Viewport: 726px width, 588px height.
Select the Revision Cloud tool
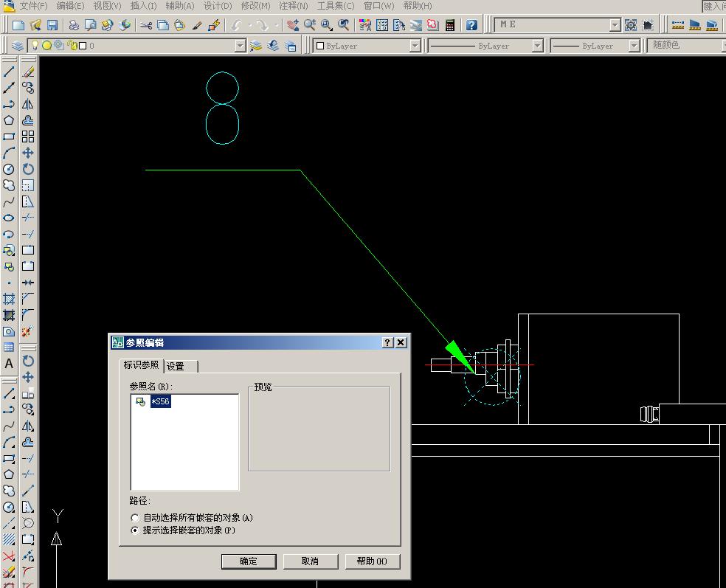click(9, 185)
